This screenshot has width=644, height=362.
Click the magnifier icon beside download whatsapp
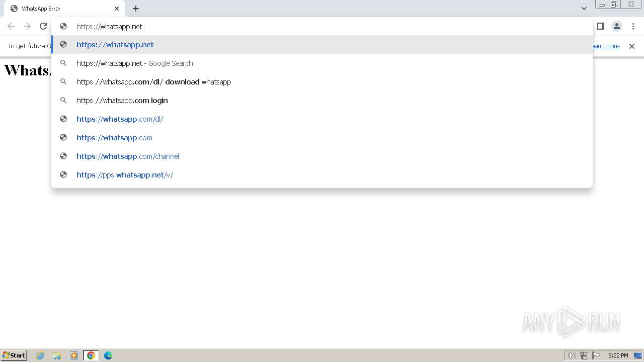pos(63,82)
